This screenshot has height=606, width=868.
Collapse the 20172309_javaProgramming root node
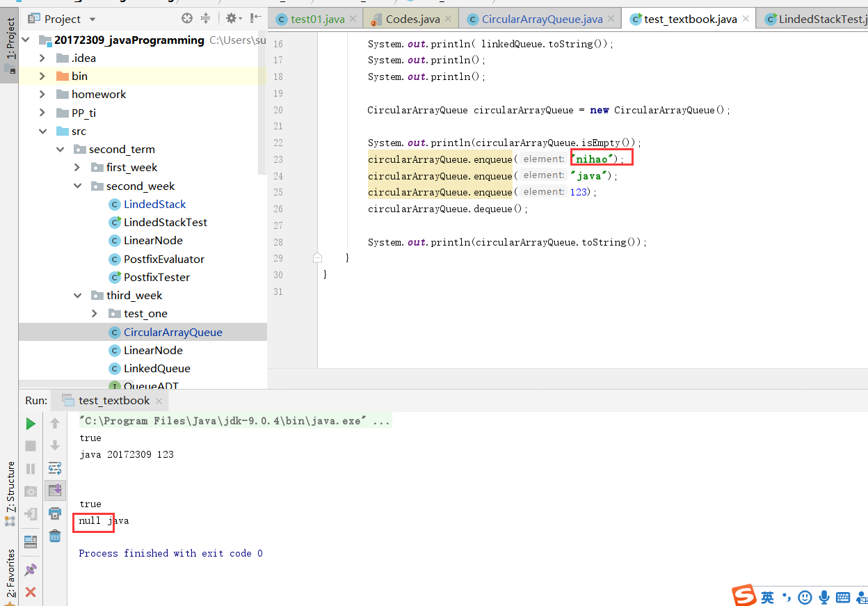(x=26, y=40)
